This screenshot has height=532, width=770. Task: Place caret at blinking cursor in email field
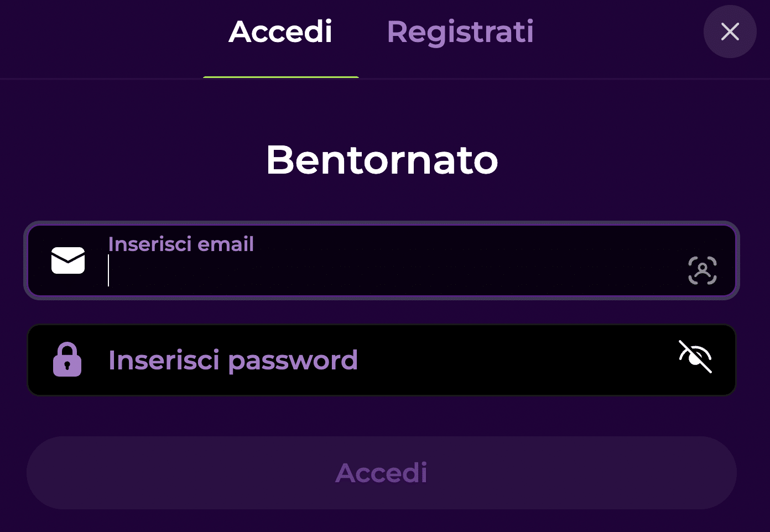pos(109,271)
